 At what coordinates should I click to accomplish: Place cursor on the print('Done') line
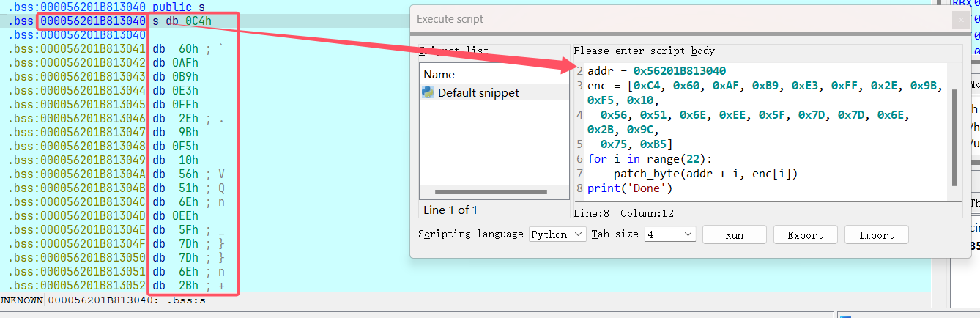[x=630, y=188]
